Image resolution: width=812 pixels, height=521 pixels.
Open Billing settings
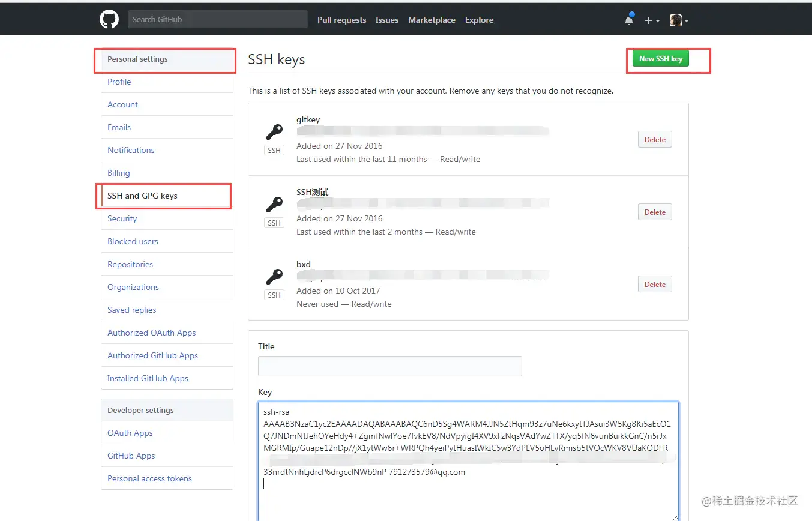pyautogui.click(x=167, y=173)
